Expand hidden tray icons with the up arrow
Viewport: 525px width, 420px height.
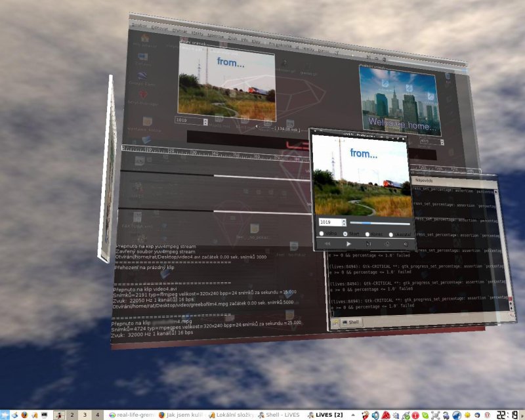tap(353, 415)
